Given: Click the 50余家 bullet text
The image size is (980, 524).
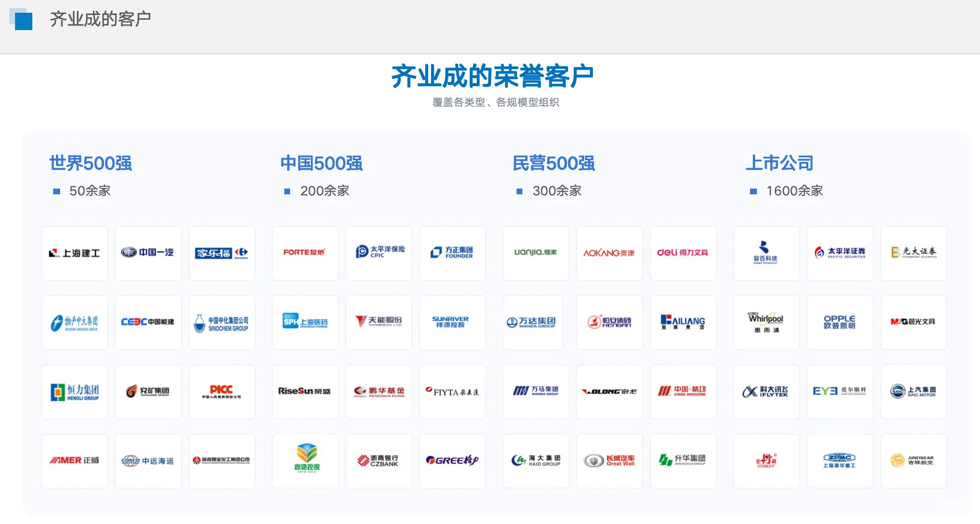Looking at the screenshot, I should click(90, 191).
